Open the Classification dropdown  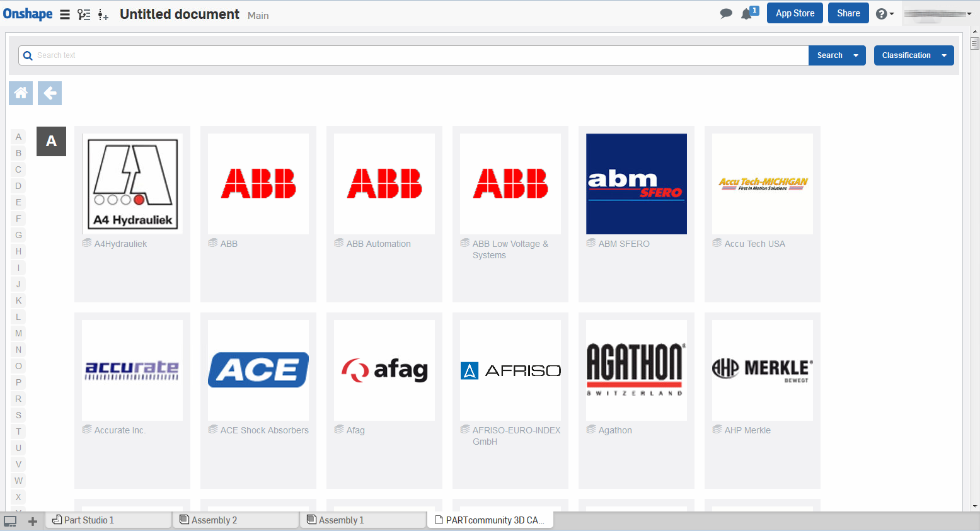point(914,55)
